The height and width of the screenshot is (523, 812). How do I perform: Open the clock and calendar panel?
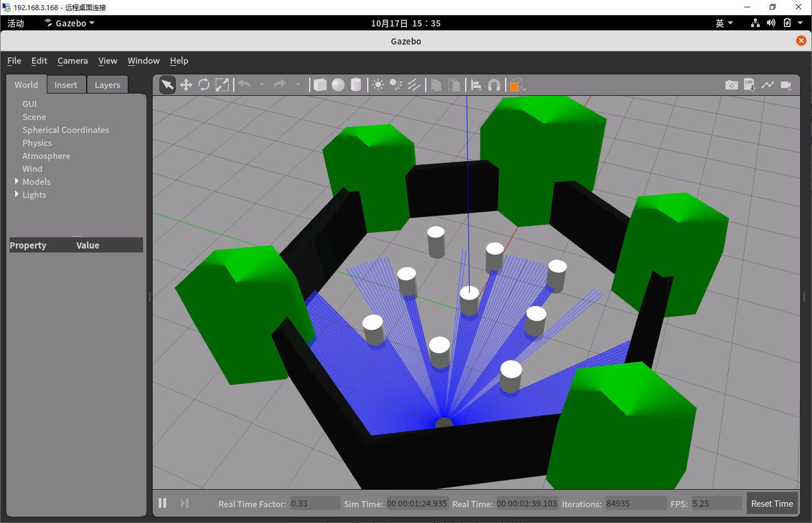click(x=405, y=23)
